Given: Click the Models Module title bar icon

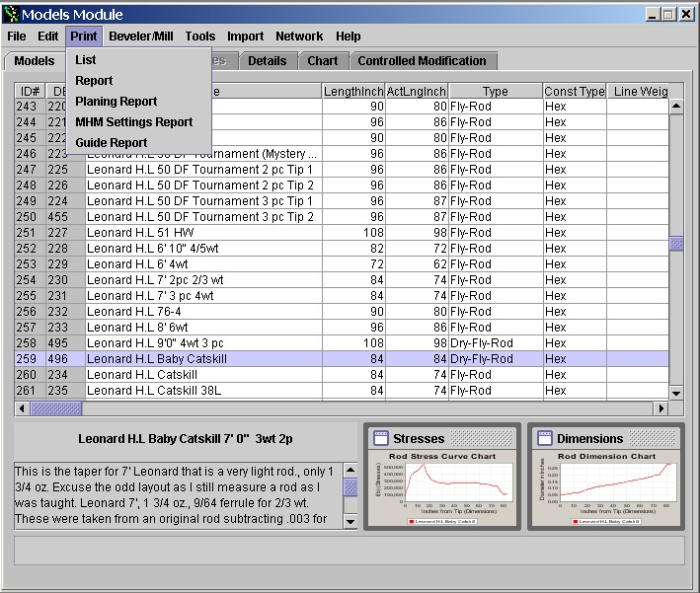Looking at the screenshot, I should (11, 14).
